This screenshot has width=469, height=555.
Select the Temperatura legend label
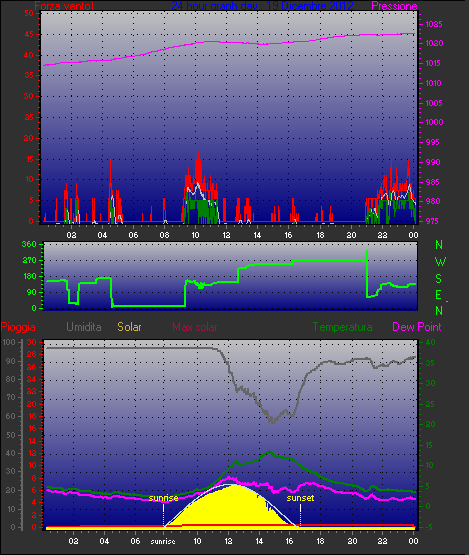coord(342,327)
